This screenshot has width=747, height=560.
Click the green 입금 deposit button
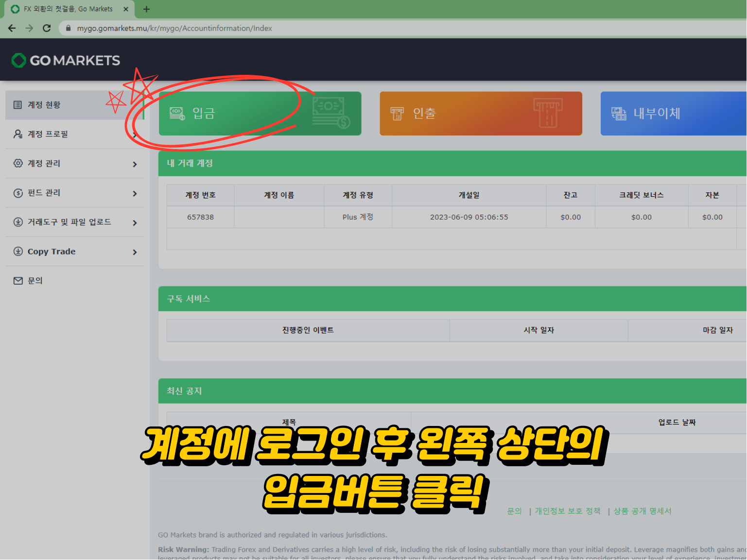260,114
